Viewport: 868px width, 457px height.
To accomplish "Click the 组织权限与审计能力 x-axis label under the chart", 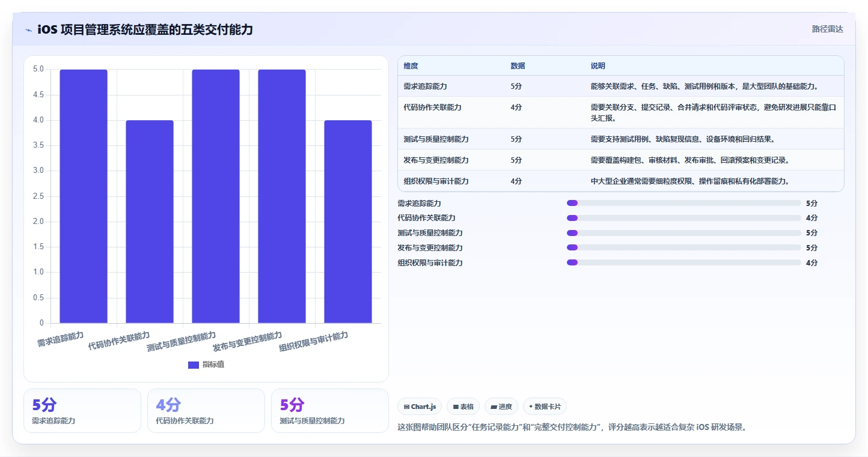I will click(314, 341).
